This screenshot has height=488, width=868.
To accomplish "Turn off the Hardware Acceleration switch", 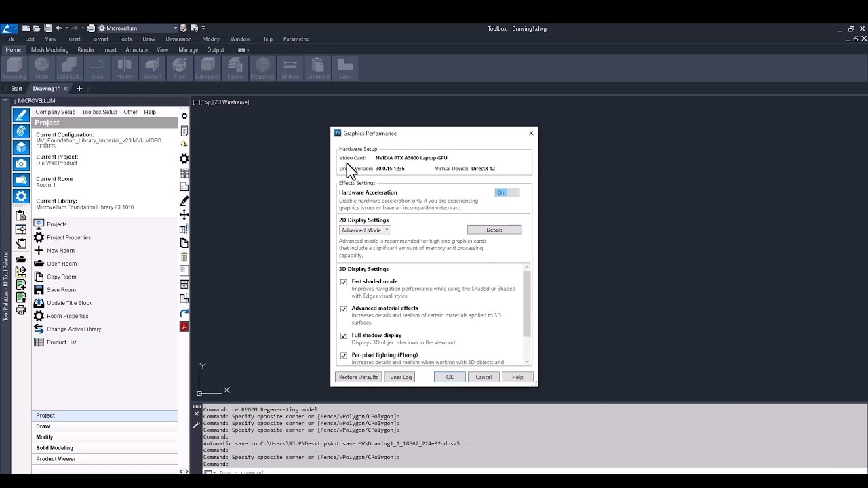I will pyautogui.click(x=507, y=192).
